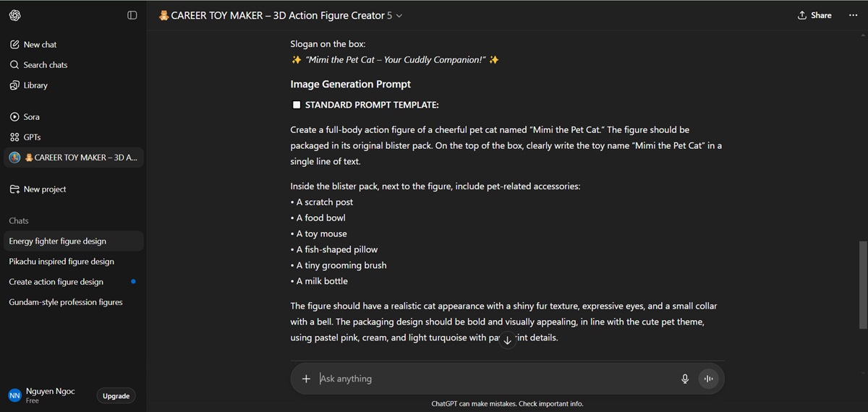
Task: Click the checkbox beside STANDARD PROMPT TEMPLATE
Action: [x=297, y=105]
